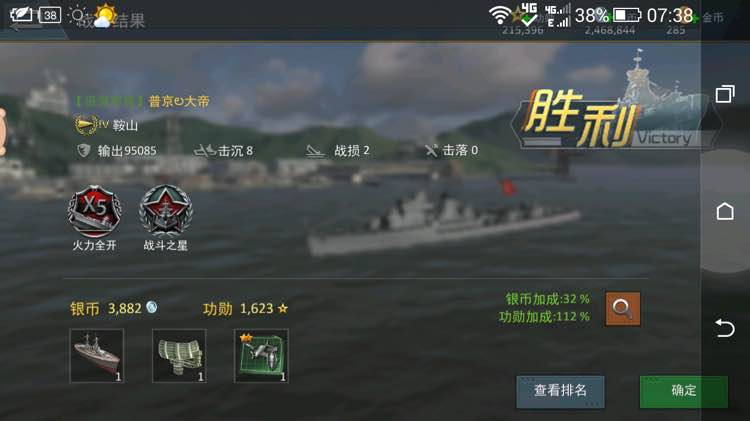The height and width of the screenshot is (421, 750).
Task: Select the starred blueprint reward item
Action: (261, 355)
